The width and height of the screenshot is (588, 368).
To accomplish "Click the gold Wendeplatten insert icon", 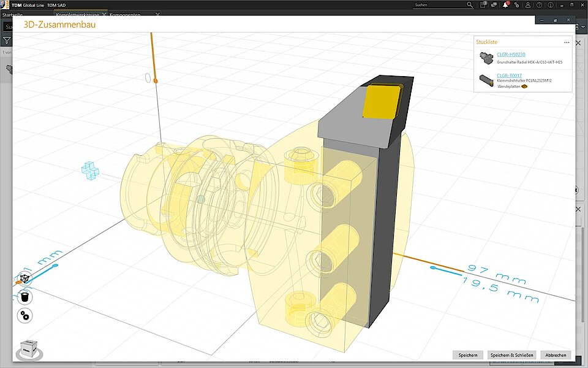I will coord(524,86).
